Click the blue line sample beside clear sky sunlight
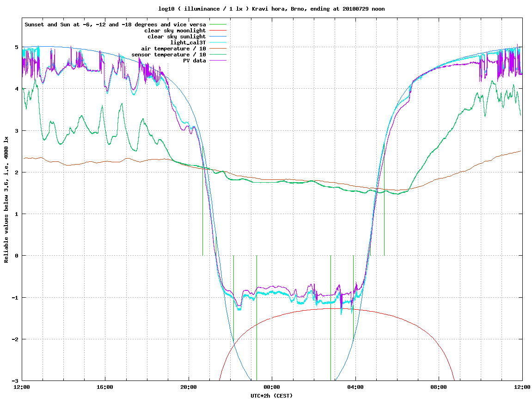 218,37
